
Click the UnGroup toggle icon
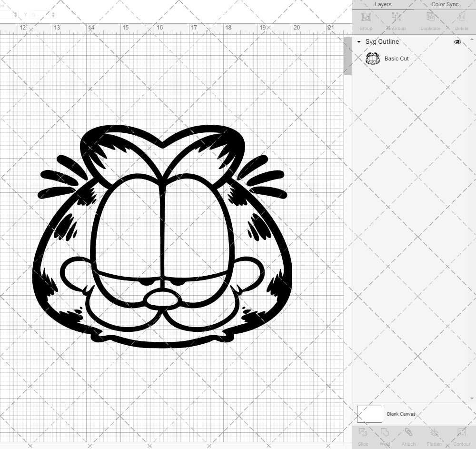click(397, 20)
